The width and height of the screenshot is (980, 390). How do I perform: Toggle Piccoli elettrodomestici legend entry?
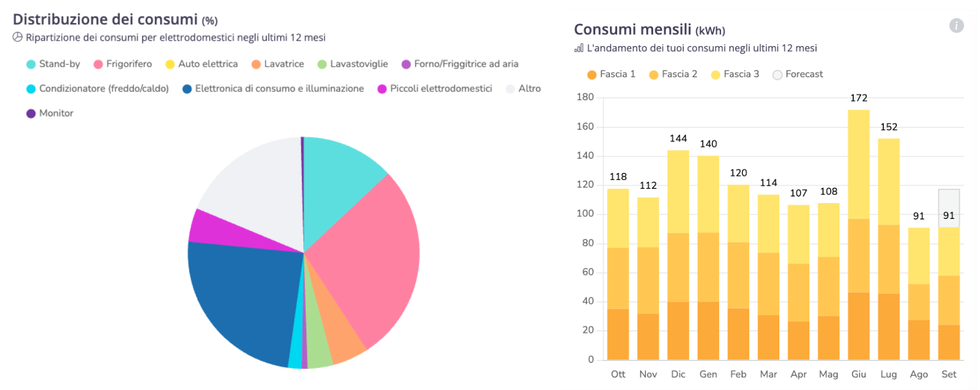(x=434, y=89)
